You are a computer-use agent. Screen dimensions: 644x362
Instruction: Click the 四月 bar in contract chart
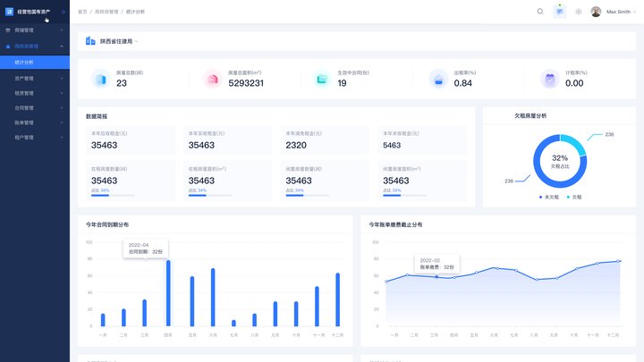(x=168, y=293)
